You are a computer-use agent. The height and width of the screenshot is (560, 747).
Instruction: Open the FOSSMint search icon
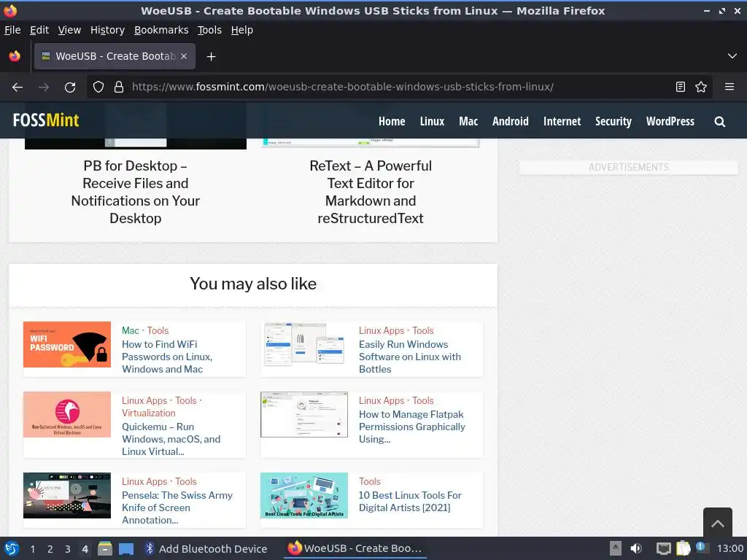click(719, 122)
